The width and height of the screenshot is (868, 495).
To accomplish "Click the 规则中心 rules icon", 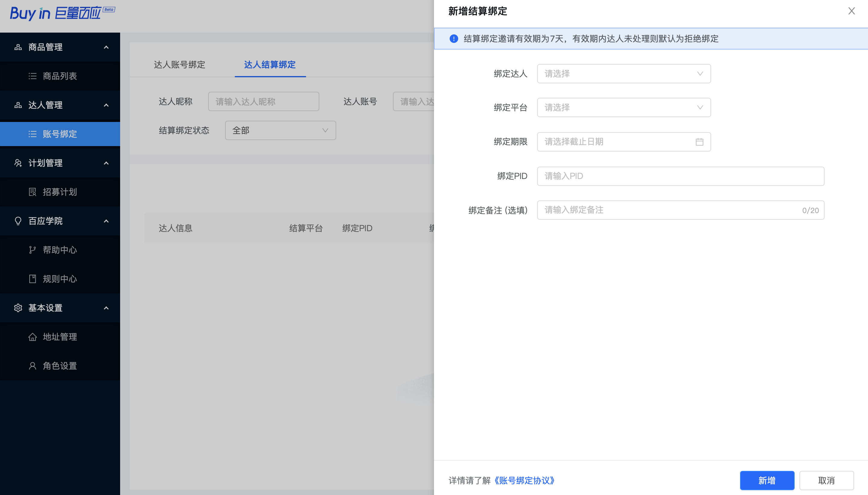I will coord(33,279).
